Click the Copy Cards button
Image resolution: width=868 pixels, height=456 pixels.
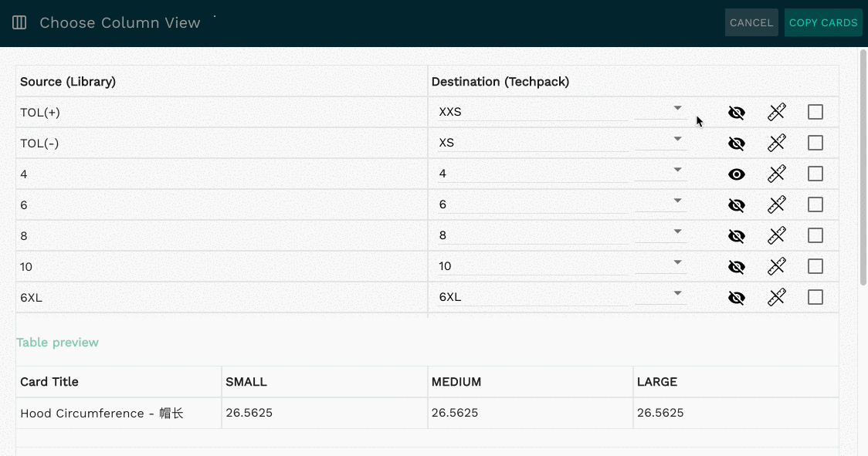click(823, 22)
